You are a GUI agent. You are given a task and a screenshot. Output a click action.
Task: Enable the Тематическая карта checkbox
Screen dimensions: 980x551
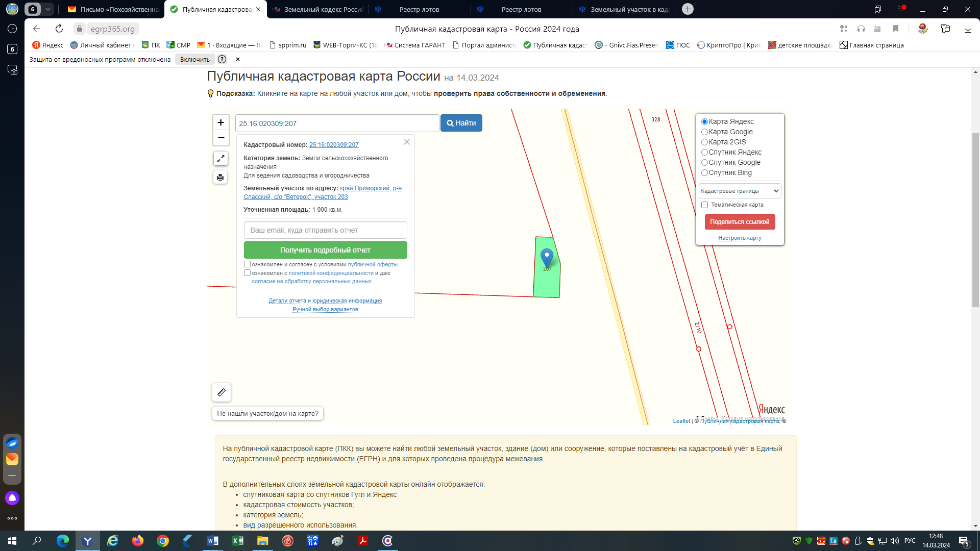(x=704, y=205)
